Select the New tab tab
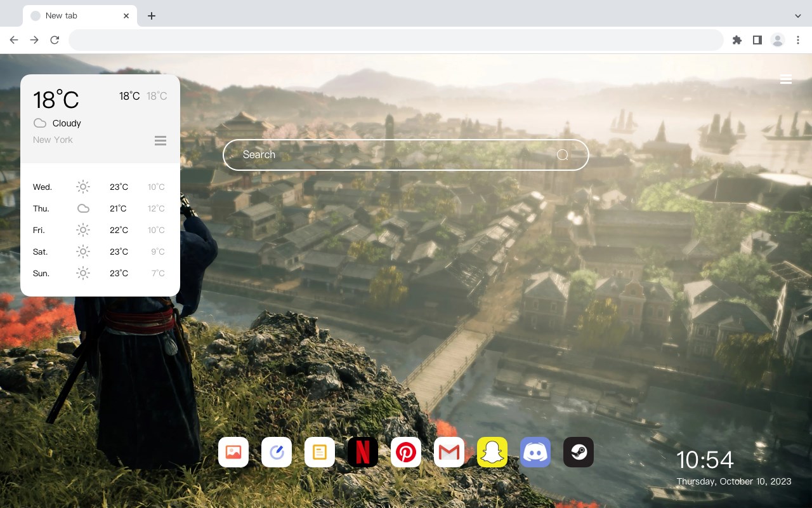The width and height of the screenshot is (812, 508). coord(80,16)
